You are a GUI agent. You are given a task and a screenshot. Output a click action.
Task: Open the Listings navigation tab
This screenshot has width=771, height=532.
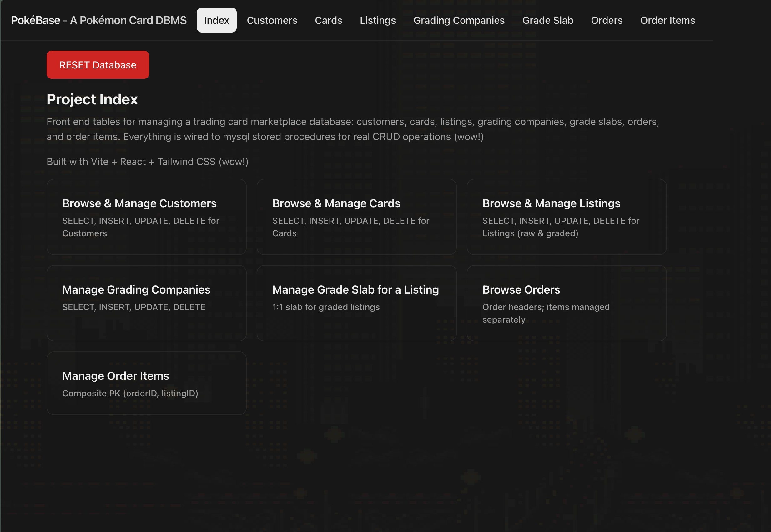pos(377,20)
